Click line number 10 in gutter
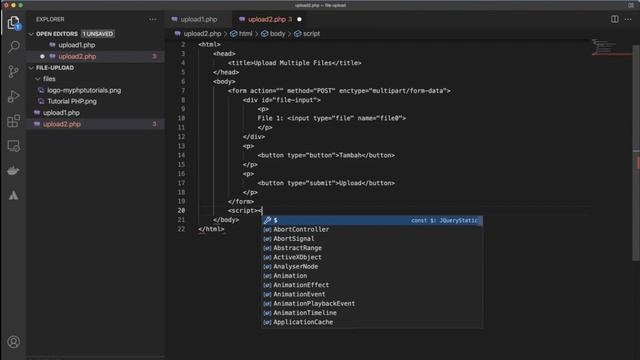 (x=181, y=118)
